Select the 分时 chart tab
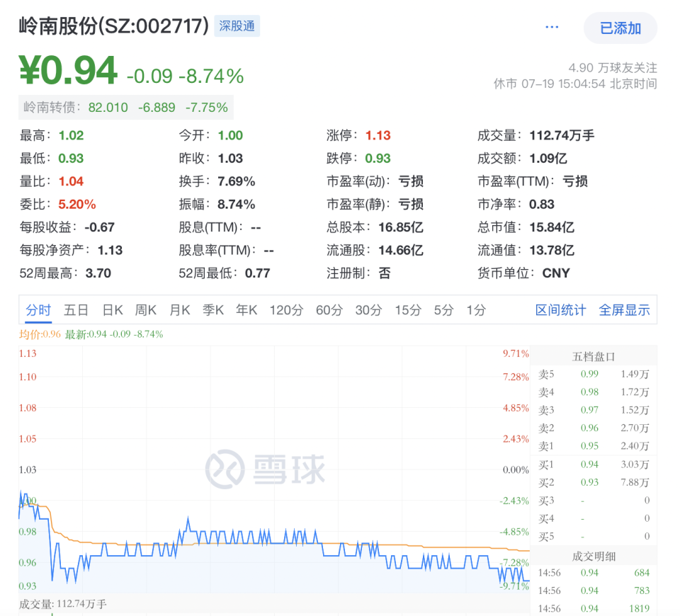Viewport: 680px width, 616px height. [38, 310]
